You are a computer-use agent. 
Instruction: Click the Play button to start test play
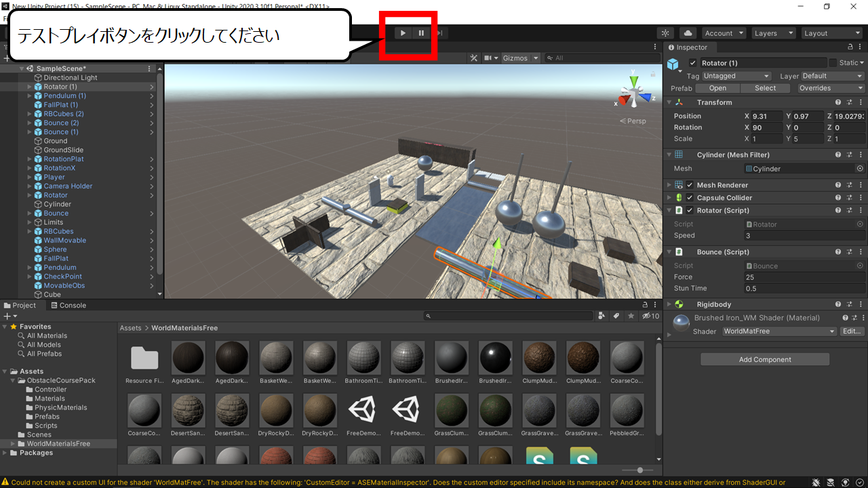pos(403,33)
